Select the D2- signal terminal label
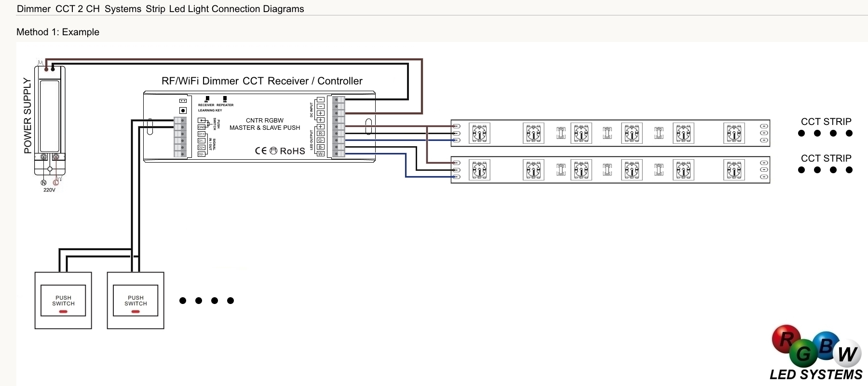Image resolution: width=868 pixels, height=386 pixels. point(202,154)
